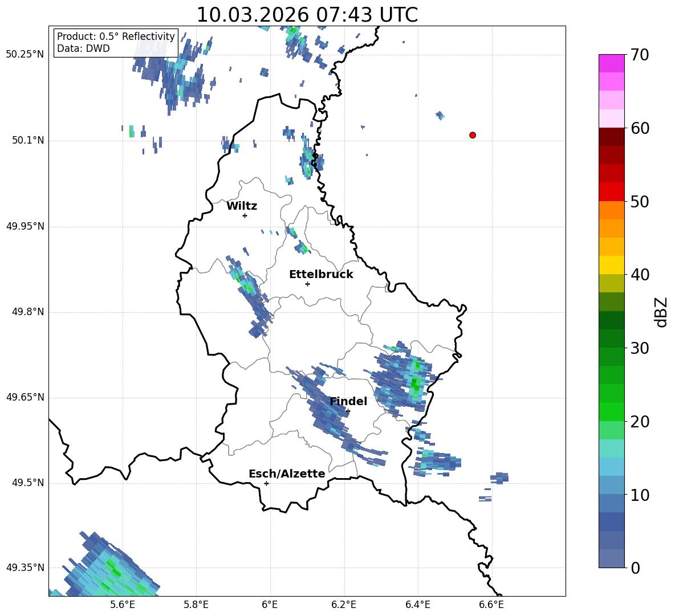The image size is (675, 616).
Task: Click the 49.8°N latitude label
Action: coord(28,312)
